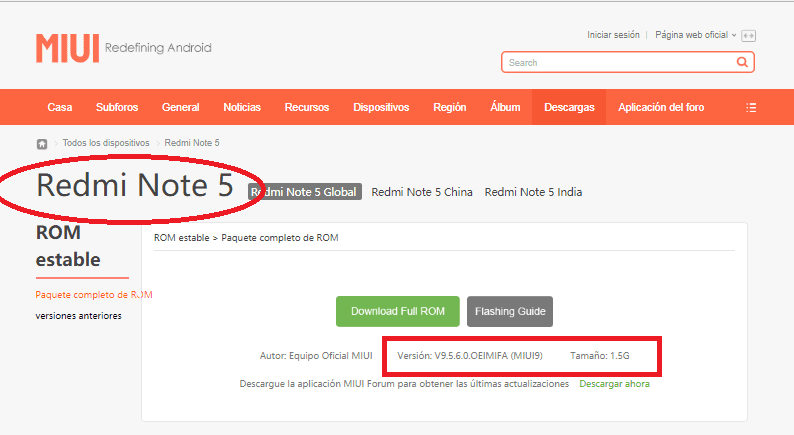Switch to Redmi Note 5 India tab

(x=533, y=192)
